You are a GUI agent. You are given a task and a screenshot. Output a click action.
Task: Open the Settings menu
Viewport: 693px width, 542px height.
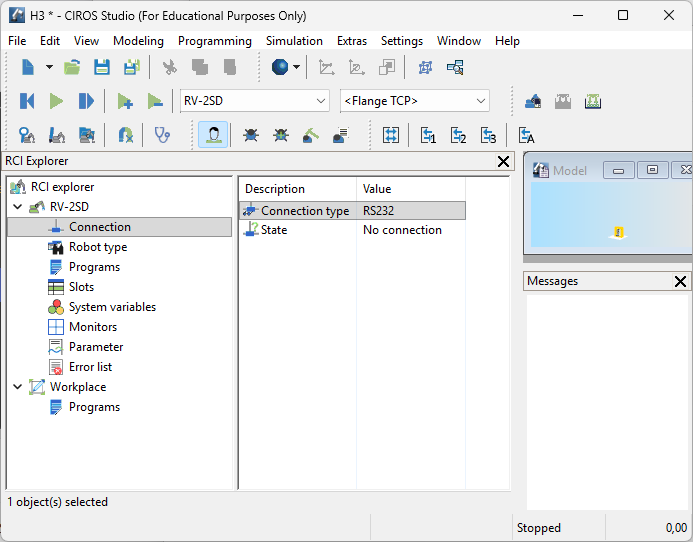402,41
